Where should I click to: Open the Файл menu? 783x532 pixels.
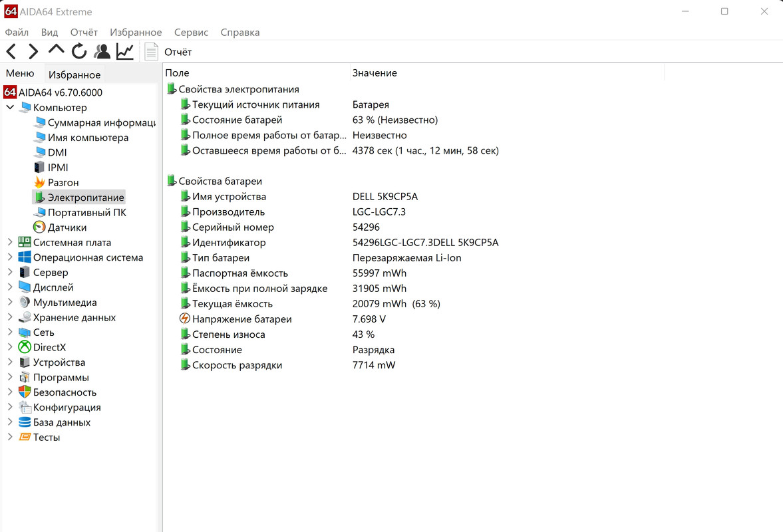tap(17, 33)
